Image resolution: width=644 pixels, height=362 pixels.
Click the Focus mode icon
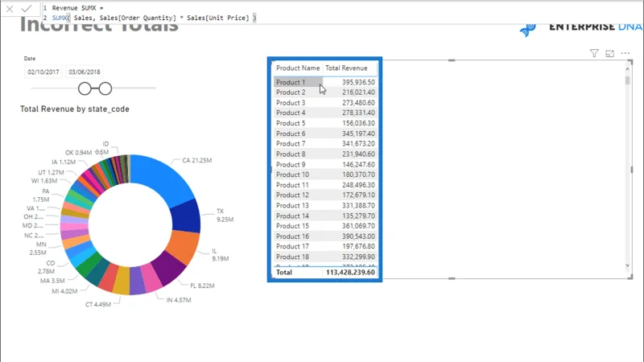609,53
